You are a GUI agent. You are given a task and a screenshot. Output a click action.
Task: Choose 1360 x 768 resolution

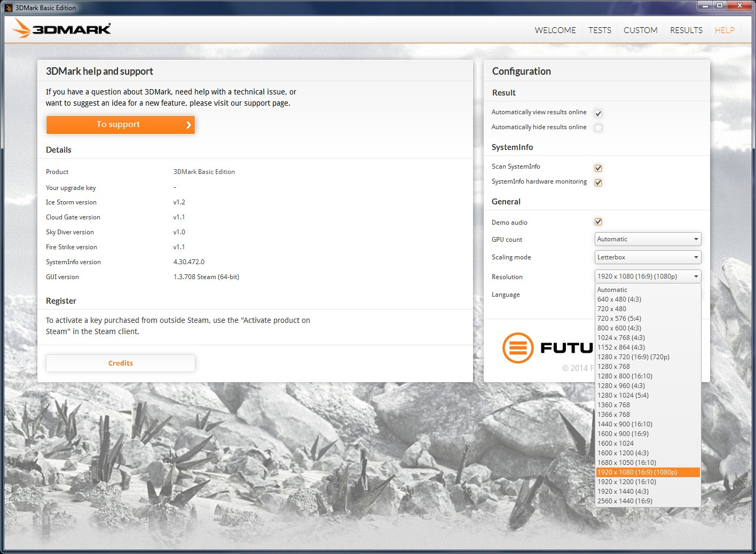[x=648, y=405]
